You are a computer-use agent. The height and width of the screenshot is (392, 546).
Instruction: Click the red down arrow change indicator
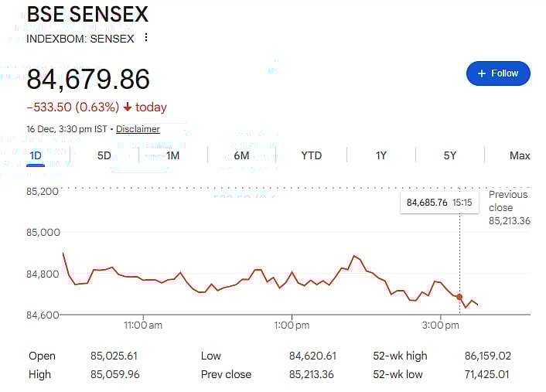(128, 107)
